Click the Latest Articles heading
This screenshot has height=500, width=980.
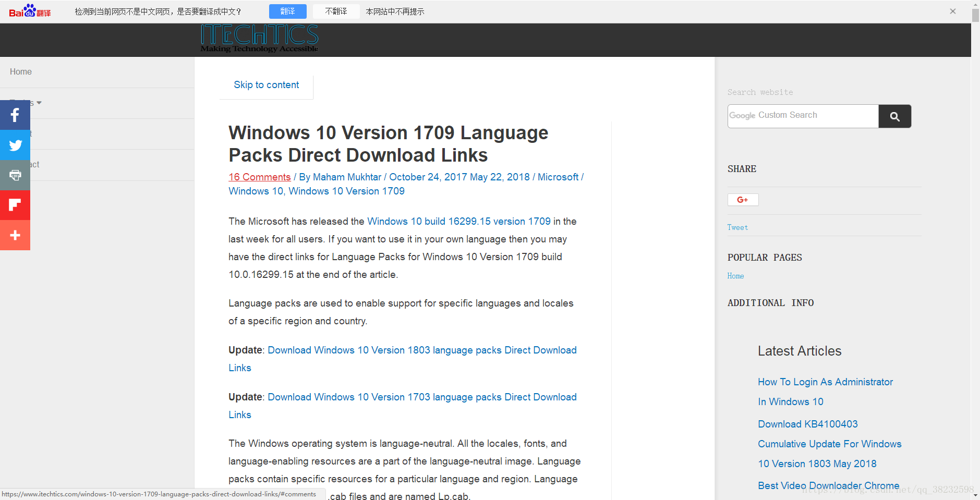(x=800, y=351)
